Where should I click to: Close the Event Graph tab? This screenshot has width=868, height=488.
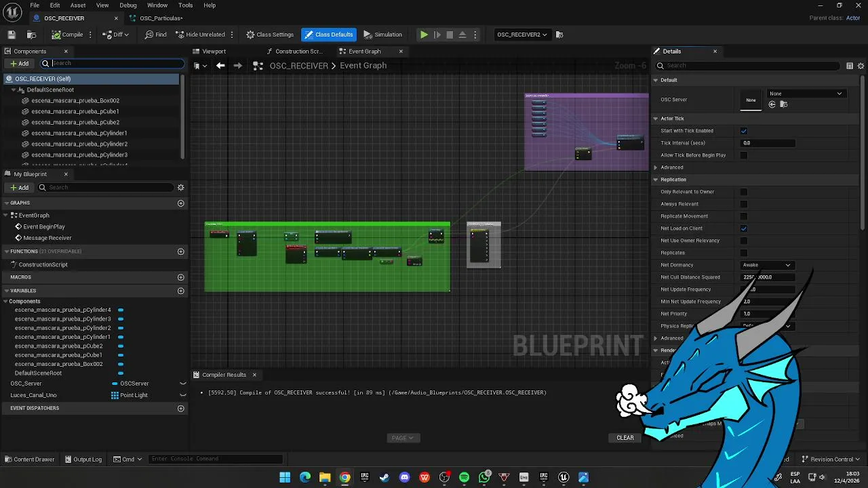[401, 52]
